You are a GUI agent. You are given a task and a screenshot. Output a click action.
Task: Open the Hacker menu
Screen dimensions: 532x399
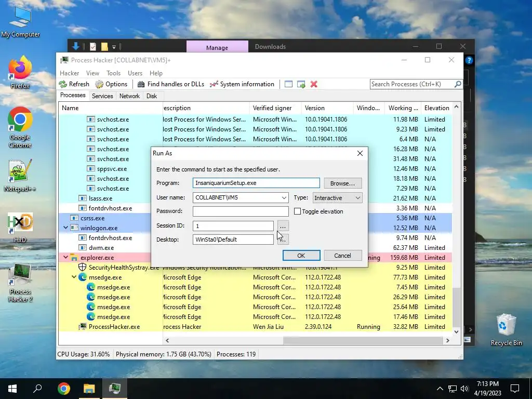tap(69, 73)
